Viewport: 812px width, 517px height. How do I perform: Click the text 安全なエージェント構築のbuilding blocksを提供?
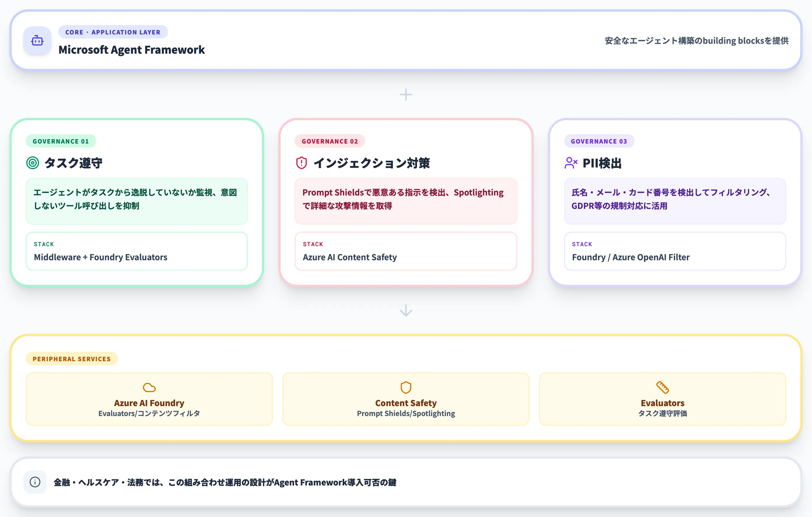[696, 41]
